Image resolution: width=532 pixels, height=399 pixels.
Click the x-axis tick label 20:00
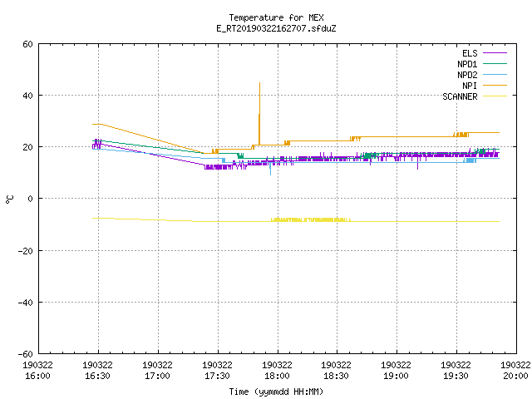(515, 376)
